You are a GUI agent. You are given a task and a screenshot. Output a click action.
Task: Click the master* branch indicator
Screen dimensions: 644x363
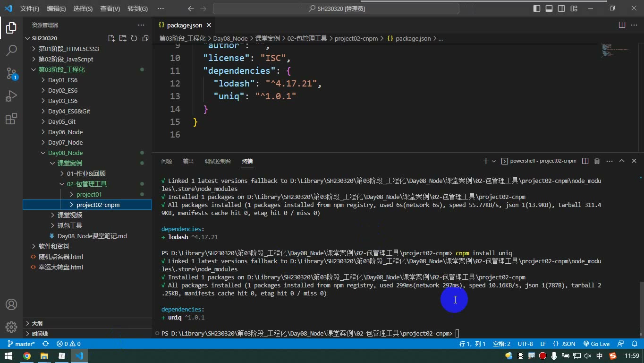(21, 344)
